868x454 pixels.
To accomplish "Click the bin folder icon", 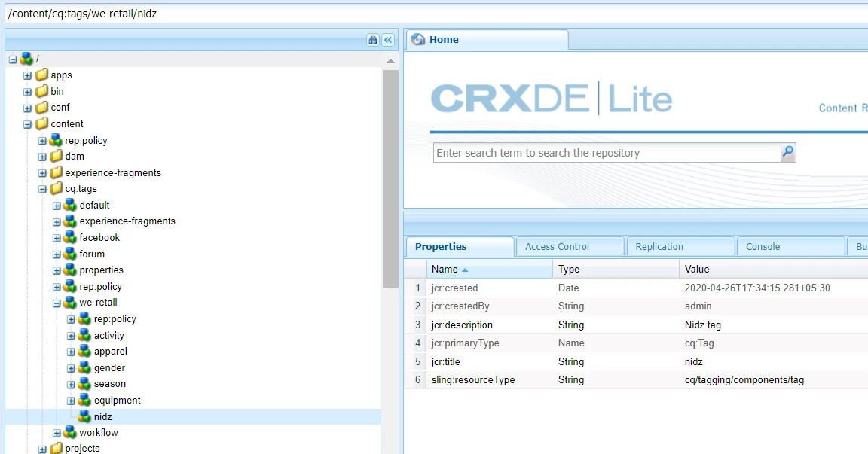I will click(41, 91).
